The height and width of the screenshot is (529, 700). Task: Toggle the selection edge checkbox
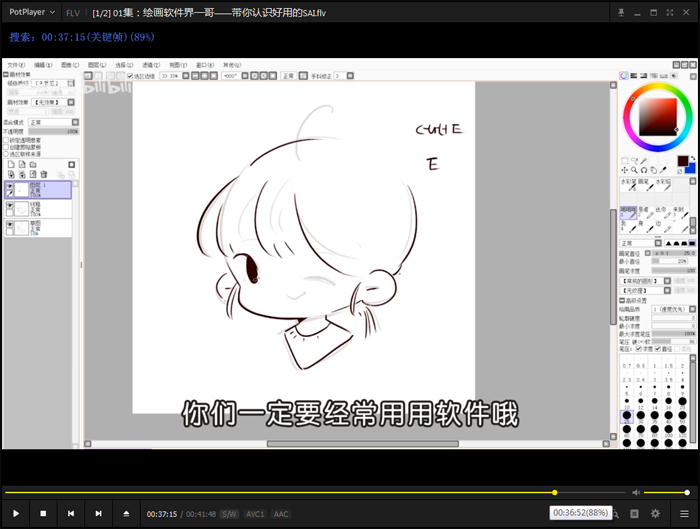click(130, 76)
